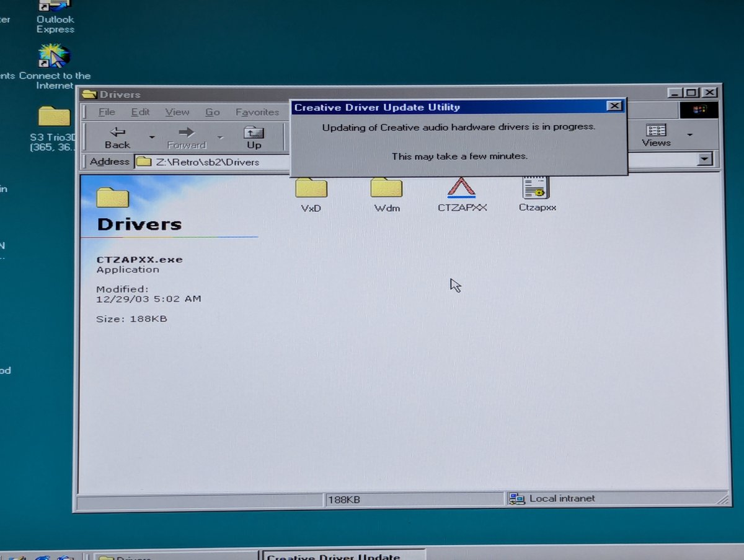Click the Windows logo throbber in Drivers window

(x=699, y=110)
